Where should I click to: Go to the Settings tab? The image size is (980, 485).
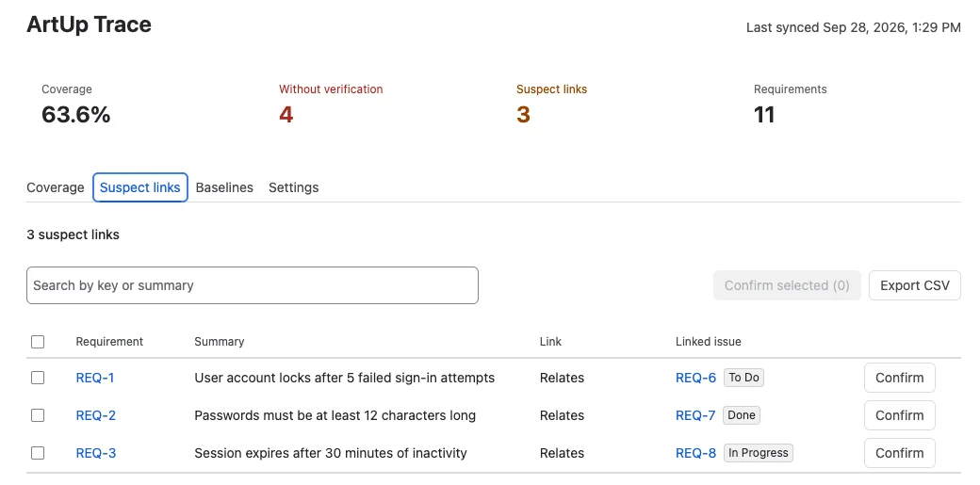pyautogui.click(x=294, y=187)
